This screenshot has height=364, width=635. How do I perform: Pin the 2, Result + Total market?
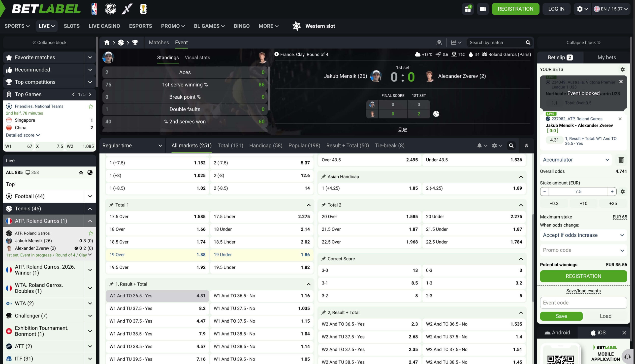[x=323, y=312]
